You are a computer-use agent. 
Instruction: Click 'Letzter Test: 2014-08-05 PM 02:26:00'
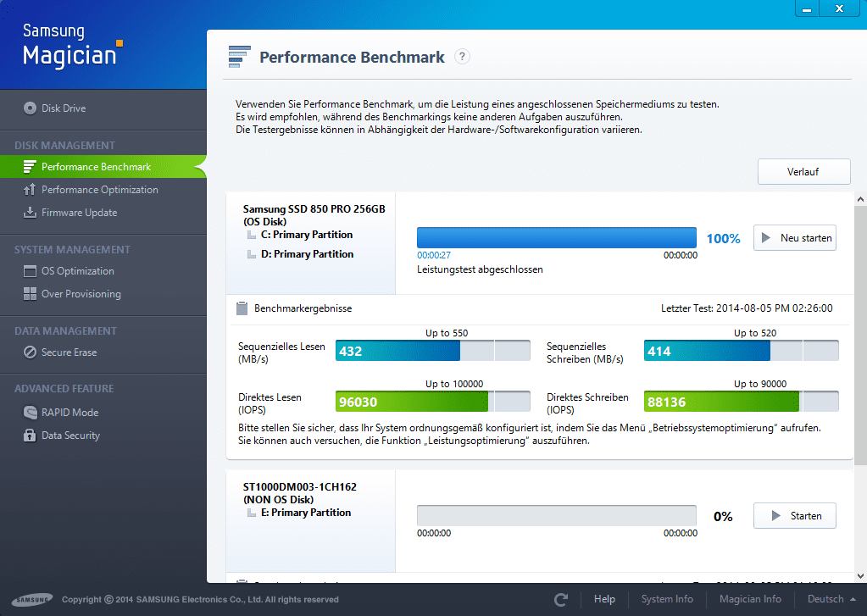coord(747,308)
